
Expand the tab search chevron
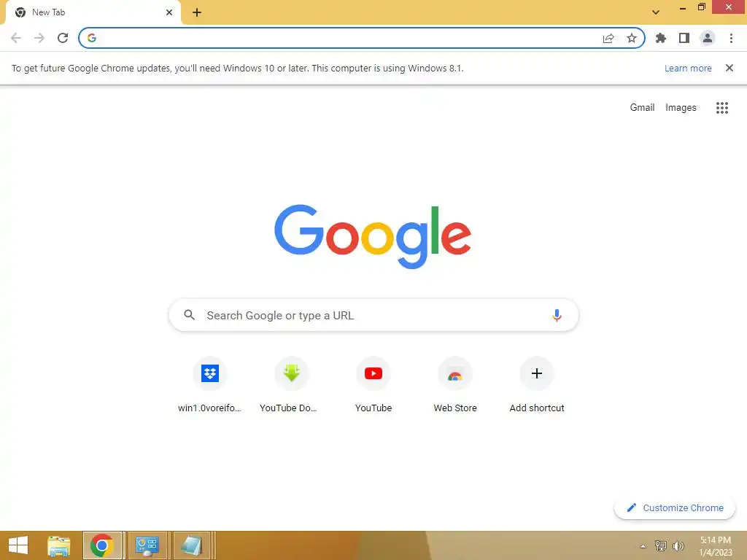click(656, 12)
